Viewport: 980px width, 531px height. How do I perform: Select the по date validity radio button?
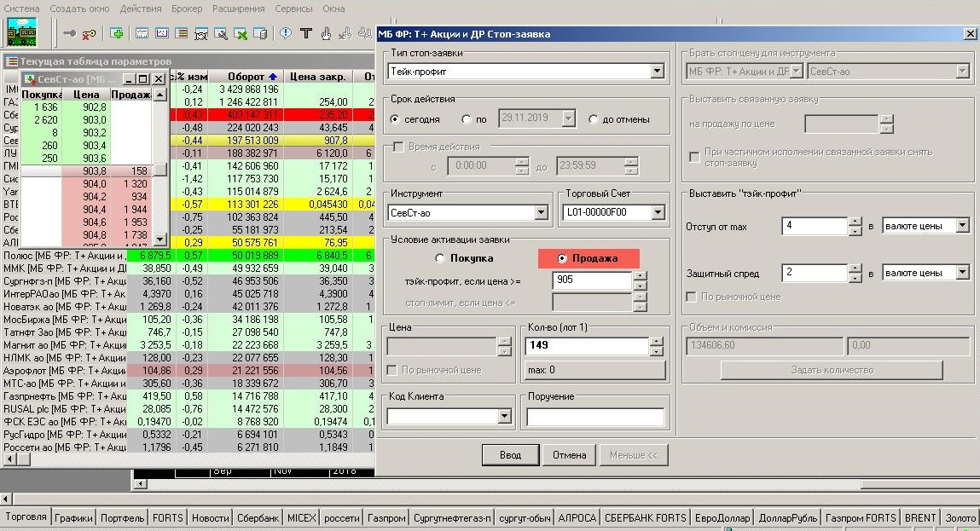[467, 119]
